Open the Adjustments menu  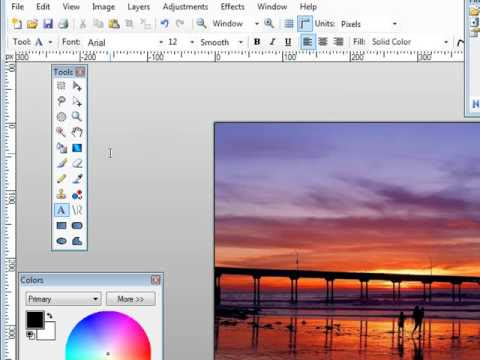click(185, 7)
